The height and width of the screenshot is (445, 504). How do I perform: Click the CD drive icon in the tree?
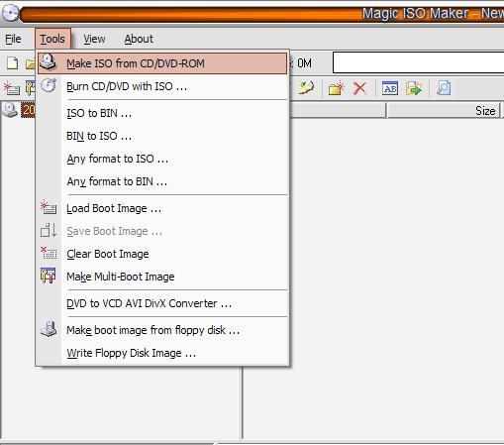point(10,110)
